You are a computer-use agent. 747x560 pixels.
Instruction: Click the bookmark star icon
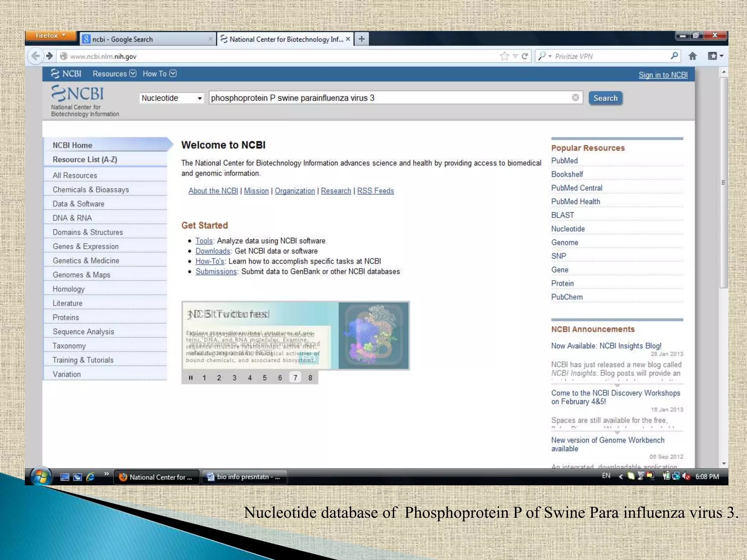504,56
